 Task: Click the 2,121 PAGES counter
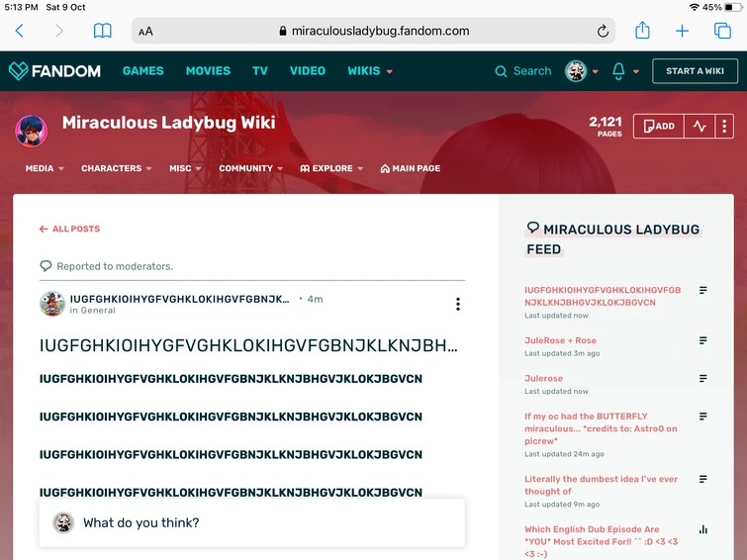click(x=606, y=127)
